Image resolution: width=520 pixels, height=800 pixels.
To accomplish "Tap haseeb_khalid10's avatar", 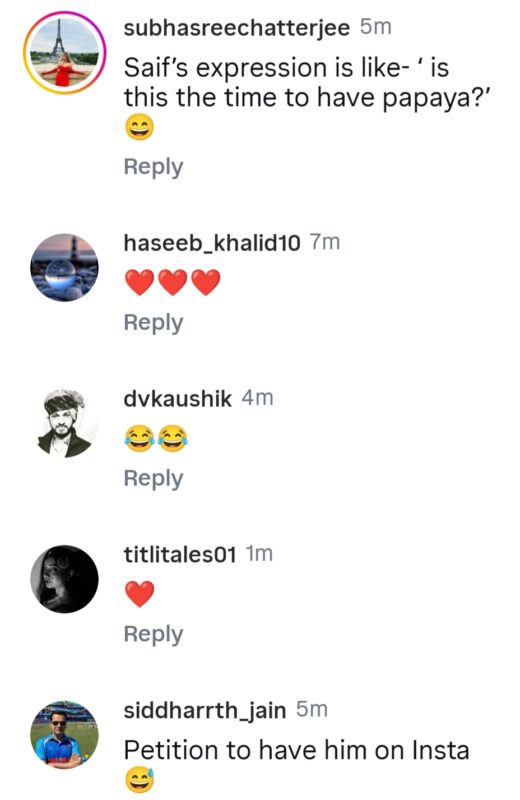I will [x=64, y=268].
